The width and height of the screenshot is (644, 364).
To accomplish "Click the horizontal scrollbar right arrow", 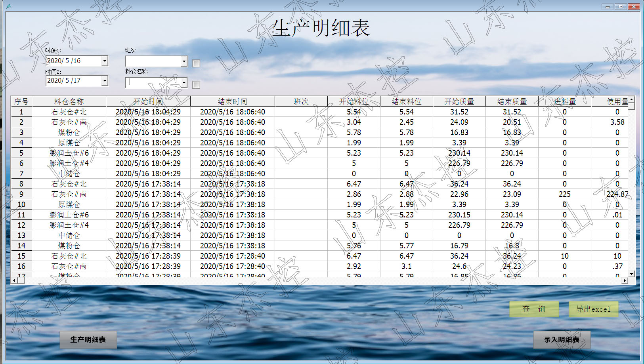I will [x=625, y=280].
